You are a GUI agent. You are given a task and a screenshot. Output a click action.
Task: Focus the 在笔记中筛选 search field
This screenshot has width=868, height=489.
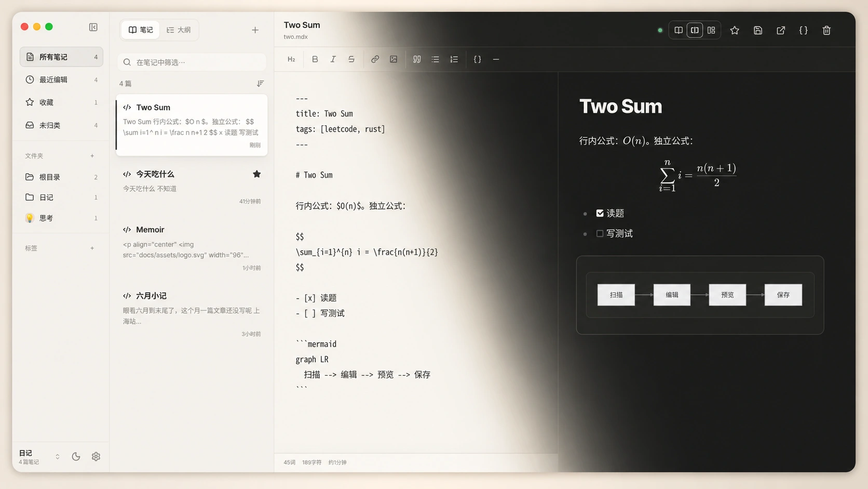192,62
